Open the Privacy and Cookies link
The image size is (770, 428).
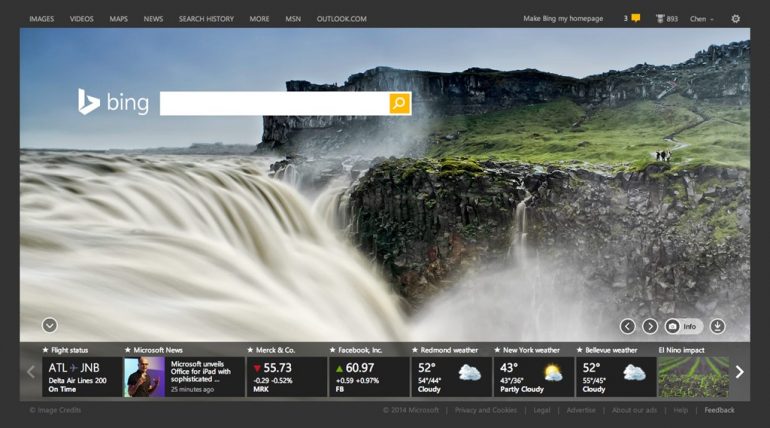[x=485, y=410]
